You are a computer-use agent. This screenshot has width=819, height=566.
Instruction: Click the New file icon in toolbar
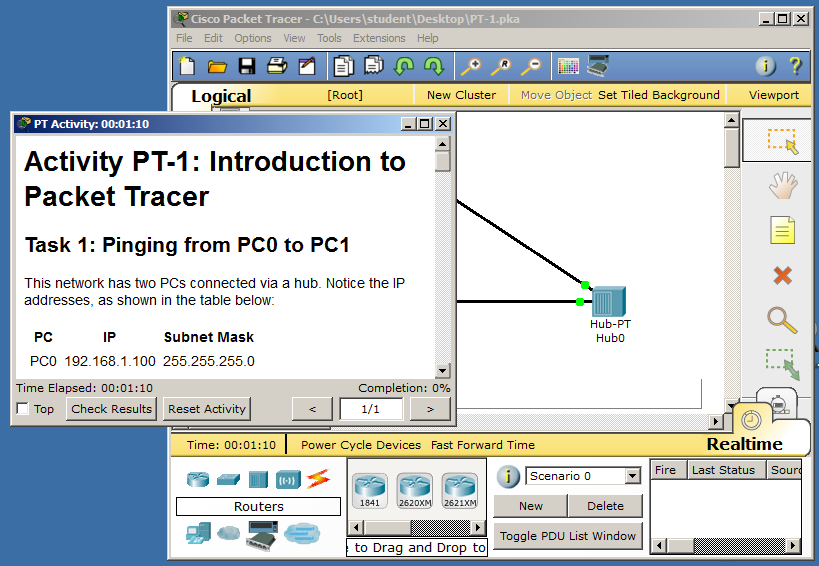187,66
